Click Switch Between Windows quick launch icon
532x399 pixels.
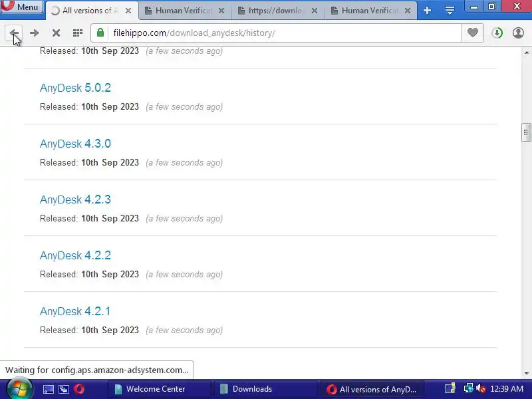tap(64, 389)
